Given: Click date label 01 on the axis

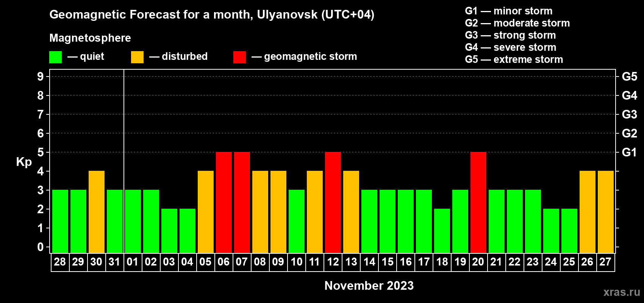Looking at the screenshot, I should pyautogui.click(x=133, y=262).
